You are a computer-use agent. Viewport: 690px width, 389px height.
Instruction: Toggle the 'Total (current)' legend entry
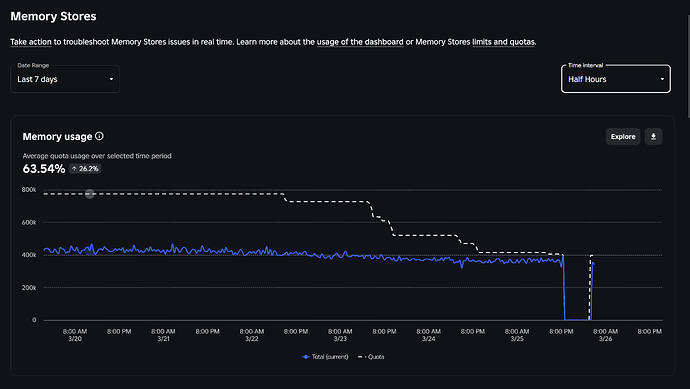tap(325, 357)
